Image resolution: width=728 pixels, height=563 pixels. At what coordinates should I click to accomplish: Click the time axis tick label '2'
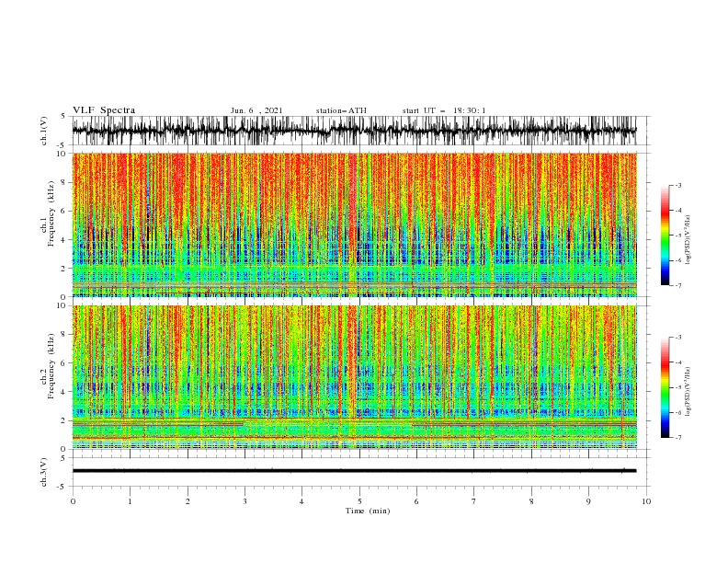point(188,501)
